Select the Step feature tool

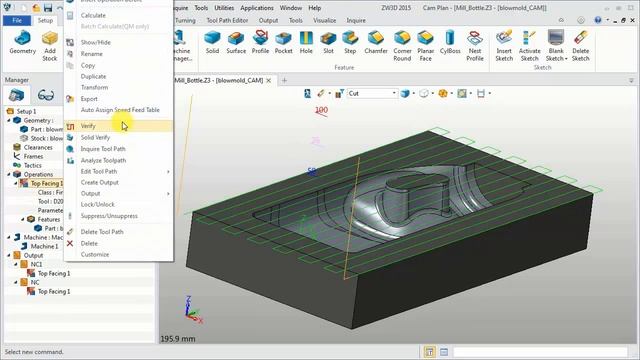click(x=350, y=43)
